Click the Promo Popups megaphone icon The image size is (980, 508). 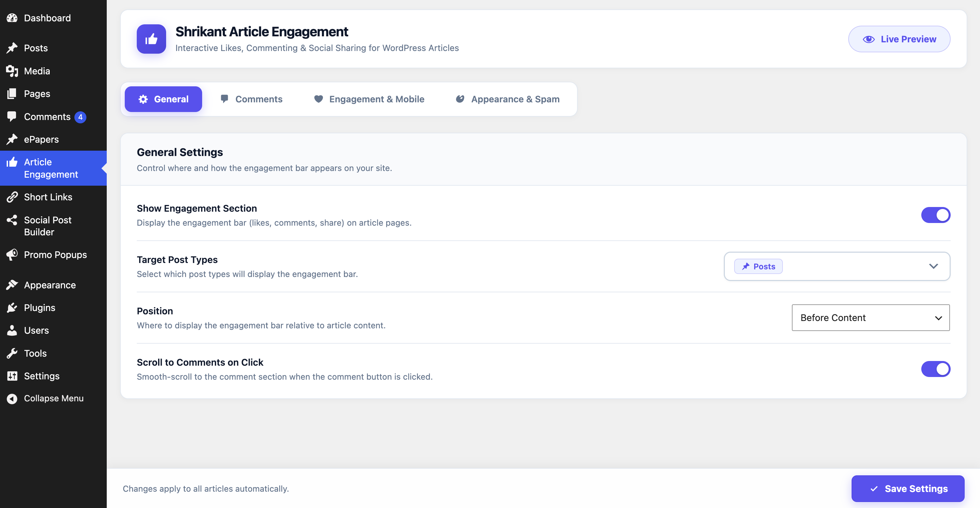pyautogui.click(x=12, y=254)
